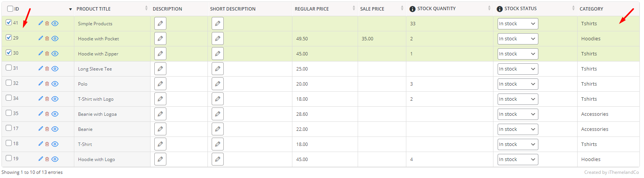This screenshot has height=178, width=644.
Task: Click the eye view icon for product 30
Action: click(55, 54)
